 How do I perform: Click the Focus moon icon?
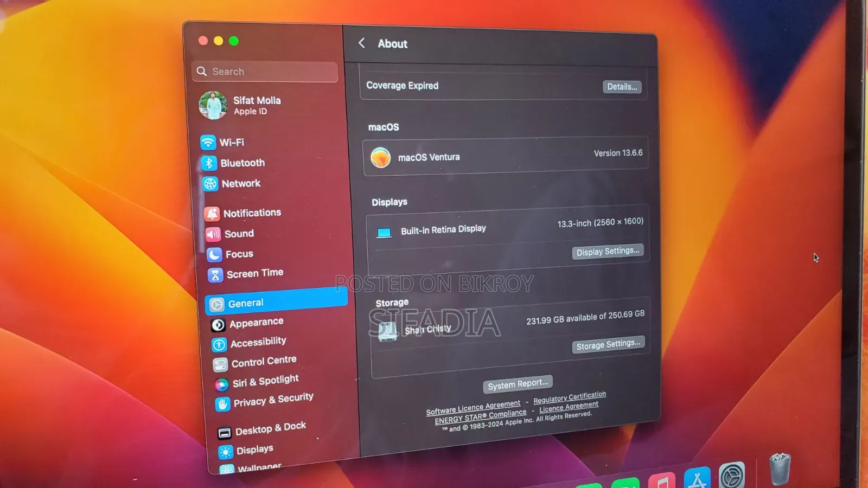point(214,254)
